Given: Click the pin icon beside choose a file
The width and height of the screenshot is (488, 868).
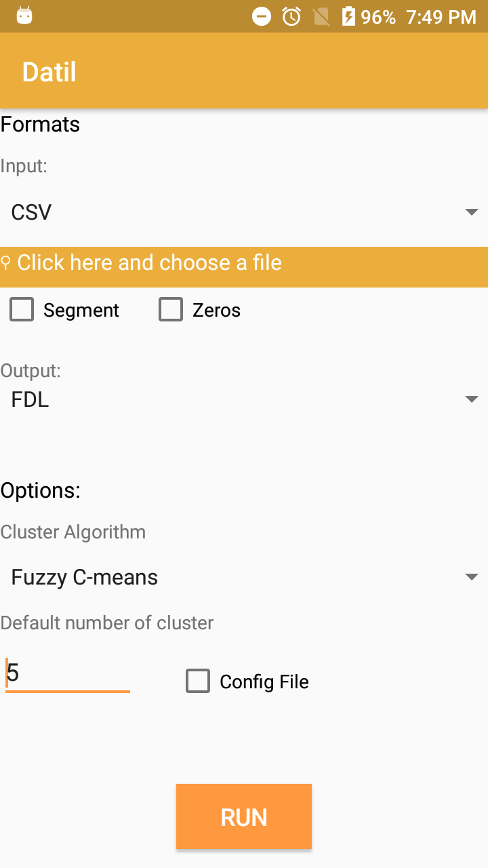Looking at the screenshot, I should click(x=6, y=262).
